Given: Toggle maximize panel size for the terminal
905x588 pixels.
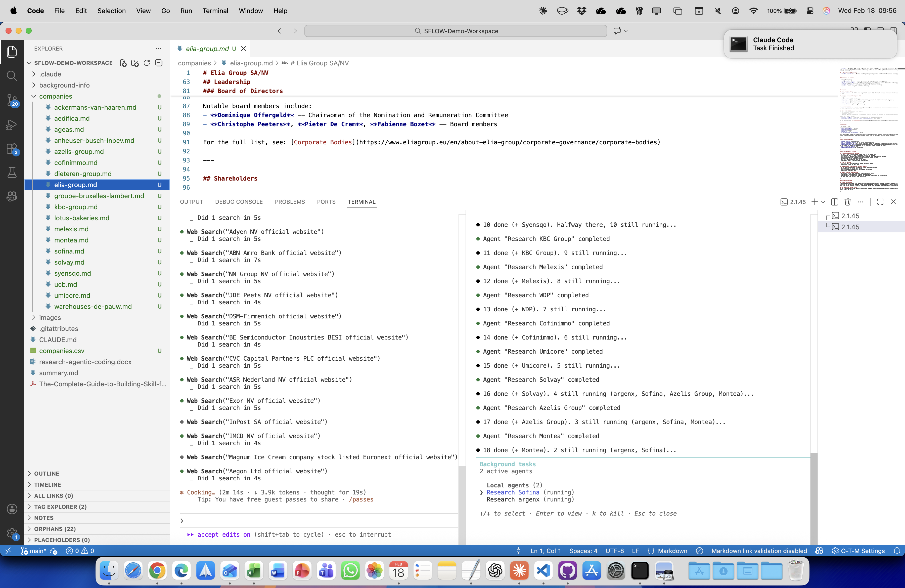Looking at the screenshot, I should tap(880, 202).
